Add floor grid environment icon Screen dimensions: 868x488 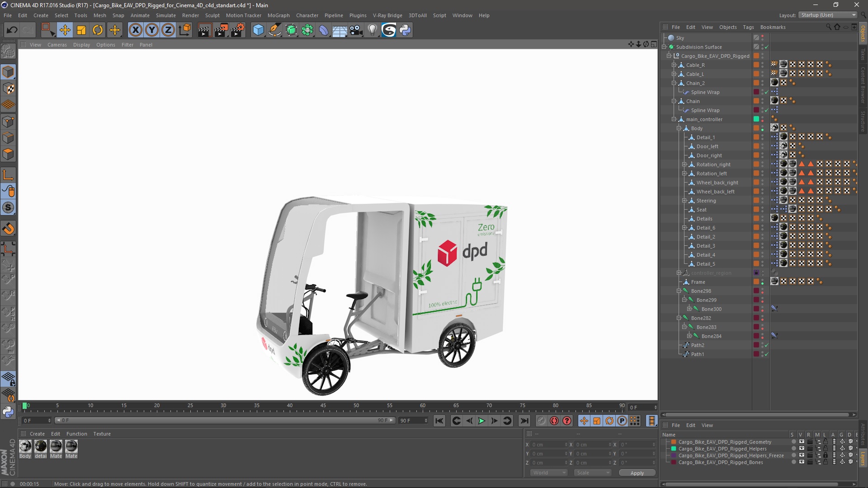pos(340,30)
